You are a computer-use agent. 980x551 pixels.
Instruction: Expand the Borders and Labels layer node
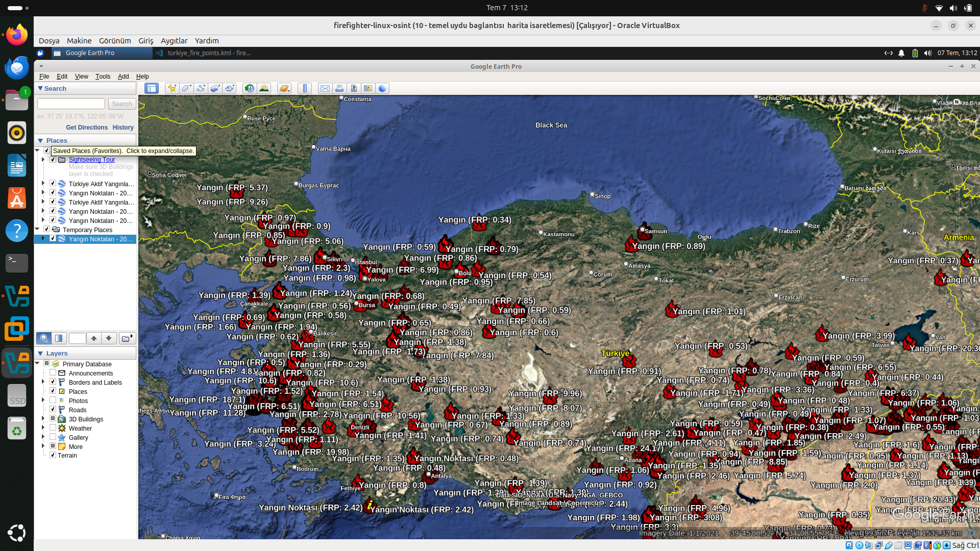(43, 382)
